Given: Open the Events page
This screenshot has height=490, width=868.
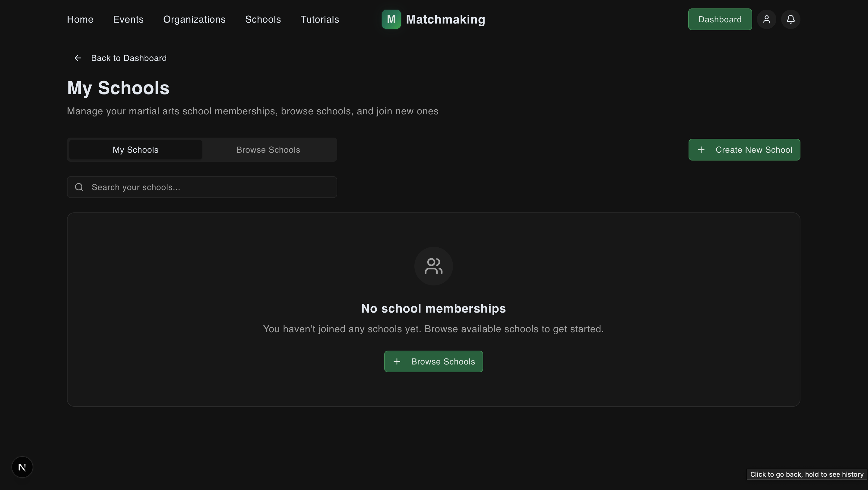Looking at the screenshot, I should (x=128, y=19).
